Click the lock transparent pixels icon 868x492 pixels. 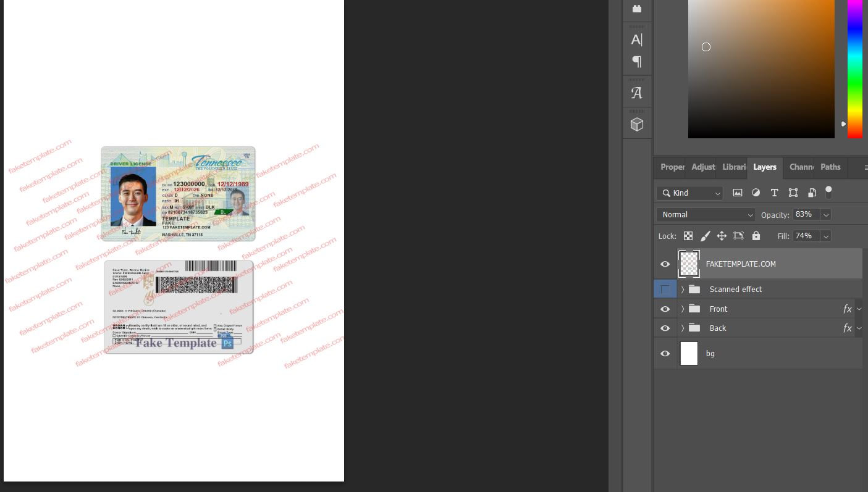coord(688,236)
